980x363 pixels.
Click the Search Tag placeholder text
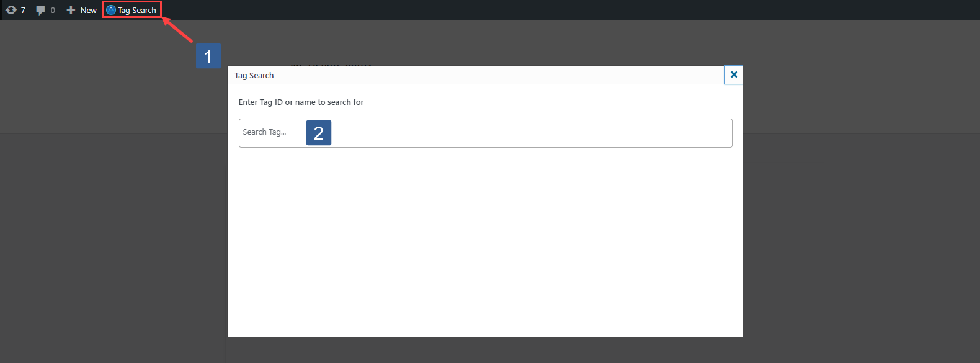[x=264, y=132]
